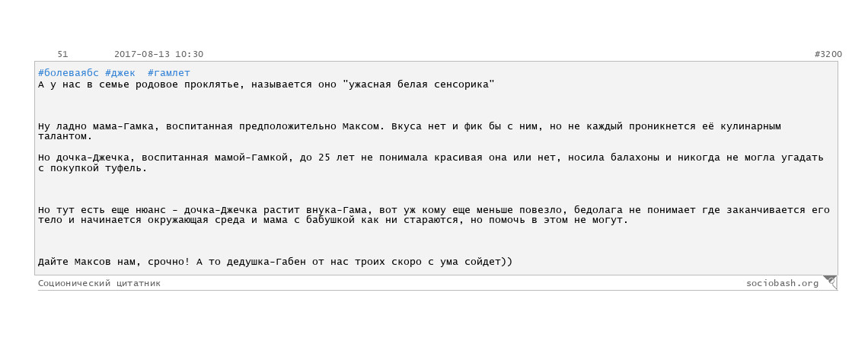Click the word "Максом" in the quote
The image size is (868, 347).
click(x=360, y=126)
